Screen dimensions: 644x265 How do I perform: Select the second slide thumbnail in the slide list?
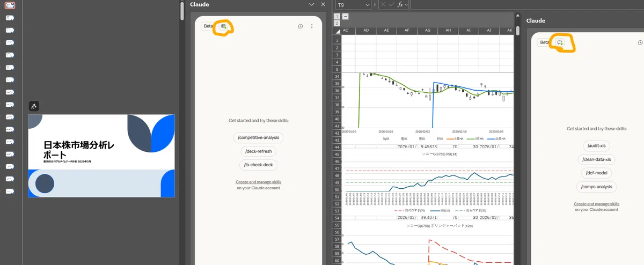tap(10, 18)
